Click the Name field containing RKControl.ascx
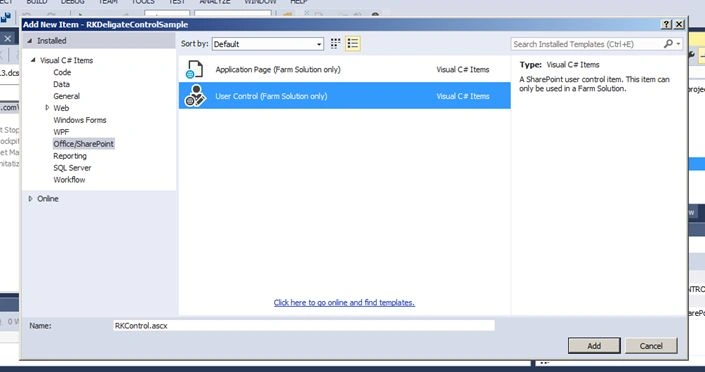The width and height of the screenshot is (705, 372). click(304, 325)
